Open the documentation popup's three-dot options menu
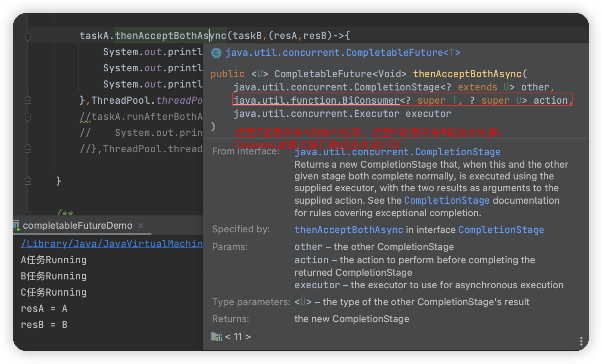 [581, 341]
